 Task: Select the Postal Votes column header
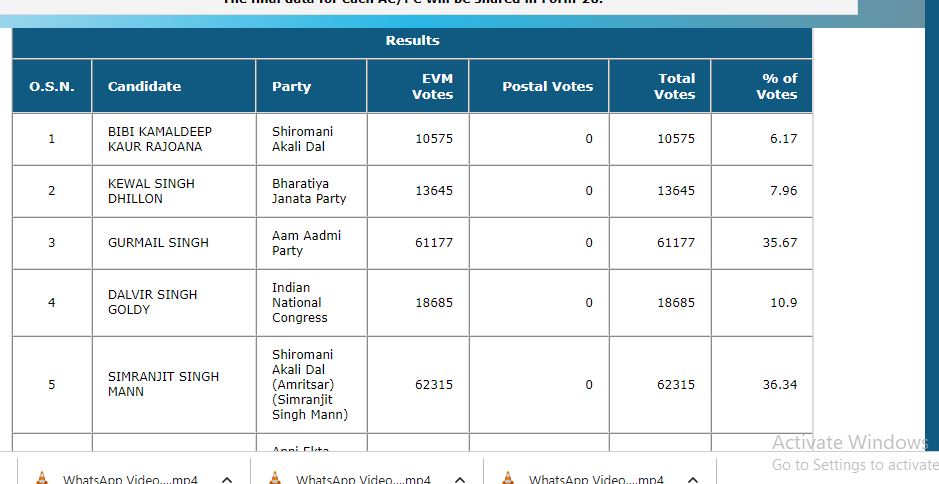(547, 86)
